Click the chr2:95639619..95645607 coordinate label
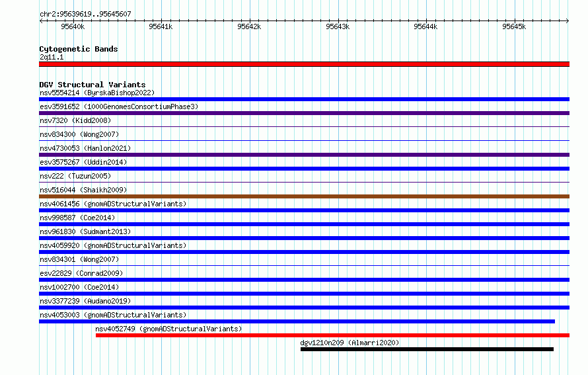 85,14
